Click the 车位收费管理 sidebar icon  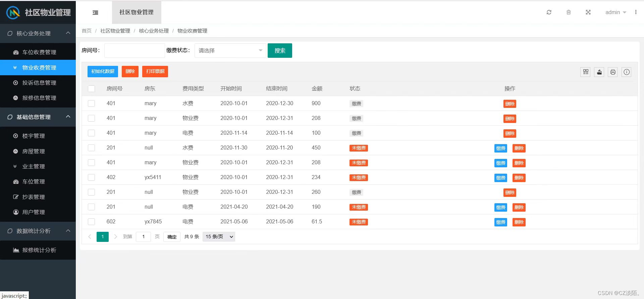(16, 52)
